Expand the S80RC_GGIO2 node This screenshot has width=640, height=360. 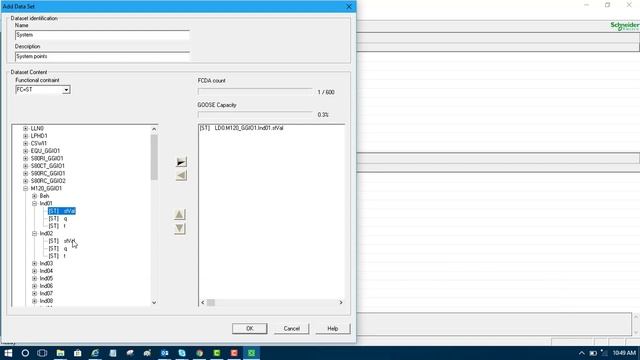click(x=26, y=181)
